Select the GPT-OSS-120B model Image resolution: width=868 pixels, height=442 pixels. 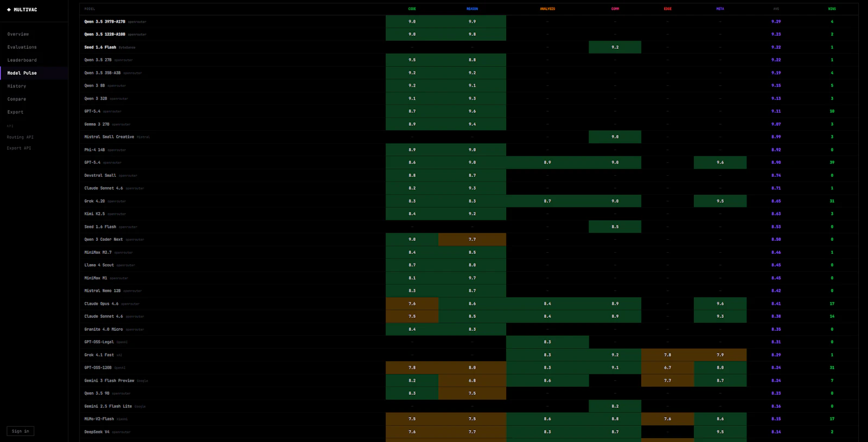point(98,367)
